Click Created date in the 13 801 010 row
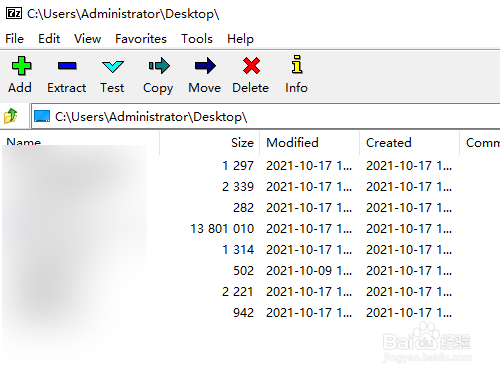 point(409,229)
